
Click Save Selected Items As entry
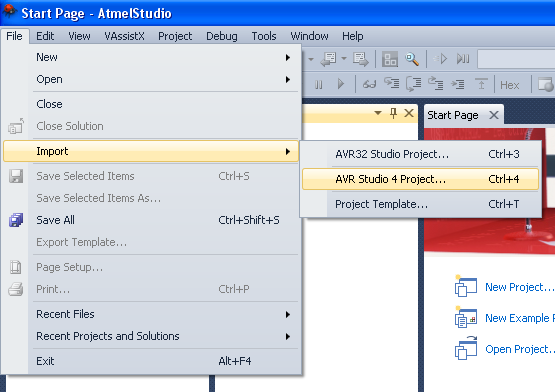(x=151, y=198)
